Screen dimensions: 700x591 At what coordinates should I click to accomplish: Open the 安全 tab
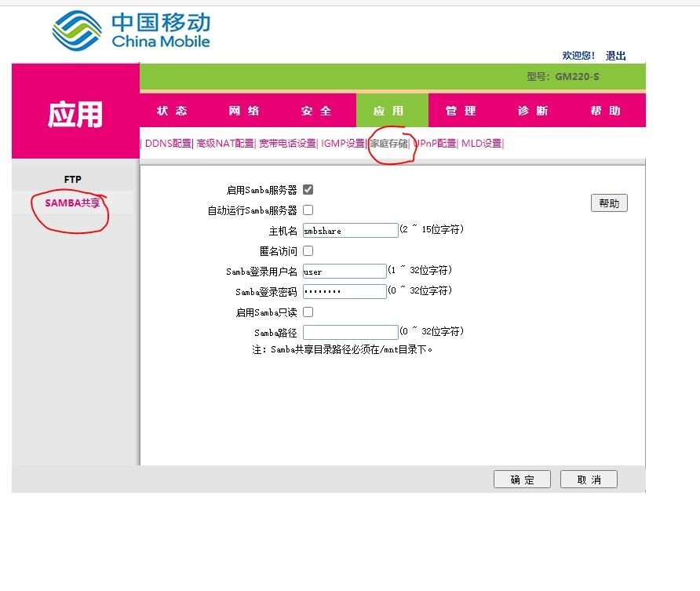[x=316, y=111]
